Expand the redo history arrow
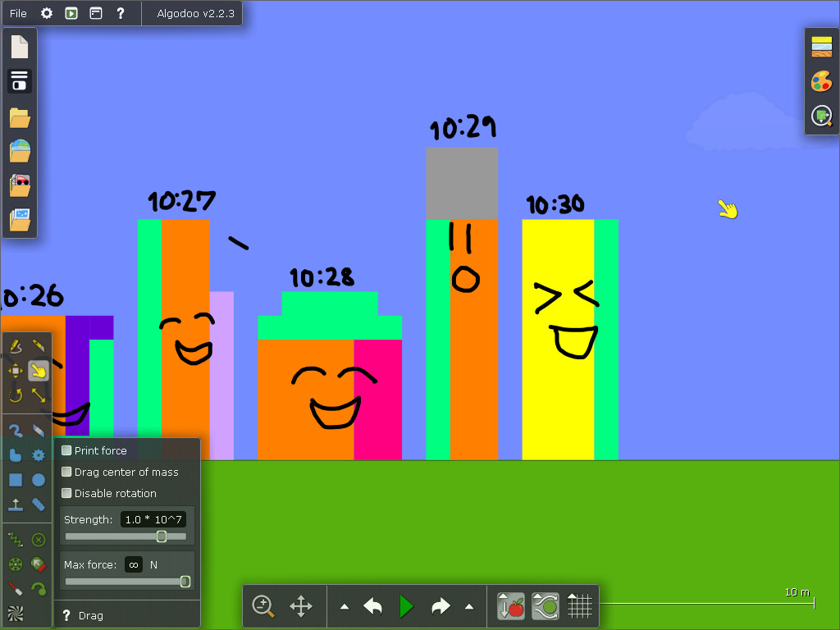This screenshot has height=630, width=840. pos(469,607)
